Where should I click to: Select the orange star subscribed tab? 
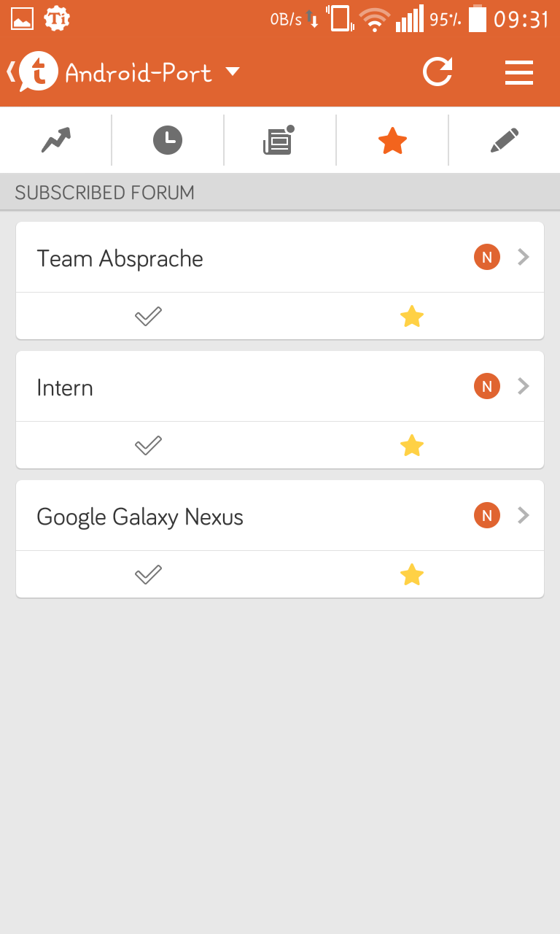[392, 140]
